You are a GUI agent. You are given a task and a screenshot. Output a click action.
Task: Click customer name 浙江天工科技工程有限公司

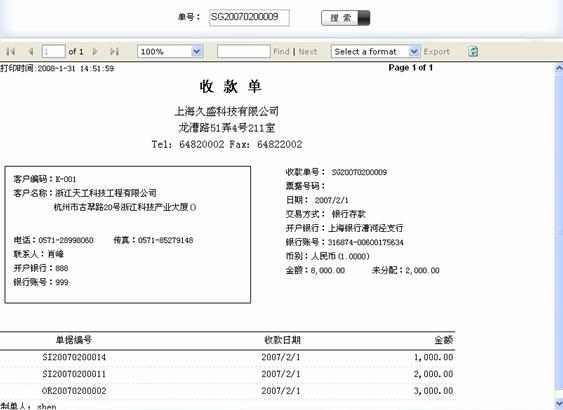pos(106,193)
